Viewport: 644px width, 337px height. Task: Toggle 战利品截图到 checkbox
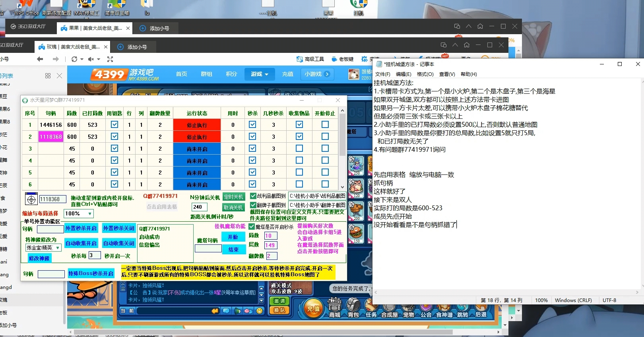point(253,196)
